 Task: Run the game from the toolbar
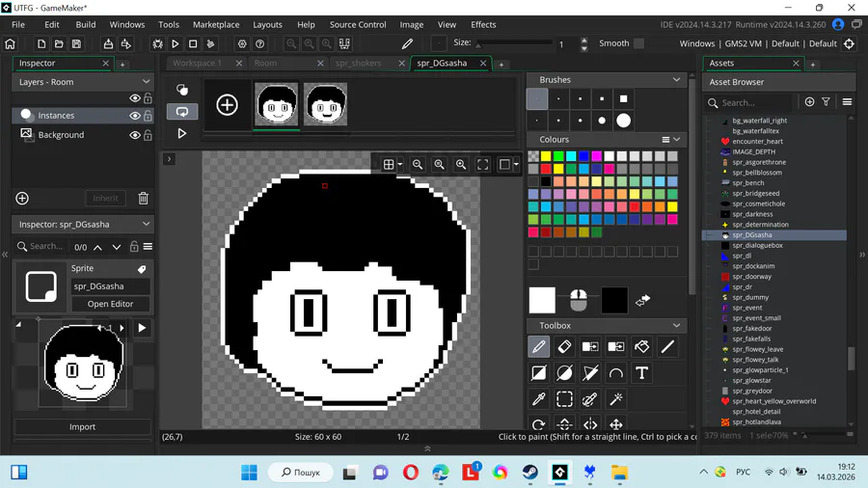[x=175, y=43]
